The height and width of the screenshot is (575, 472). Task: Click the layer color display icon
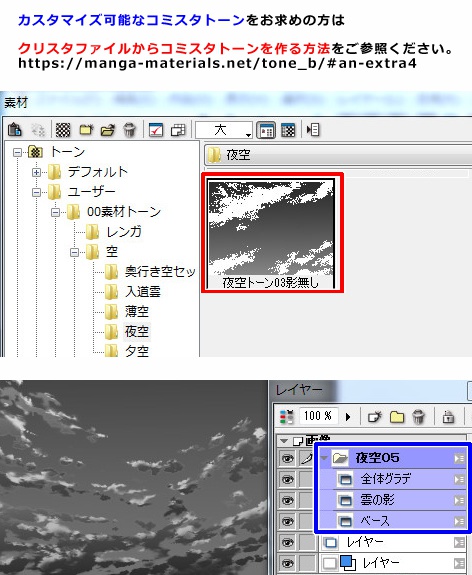click(287, 417)
